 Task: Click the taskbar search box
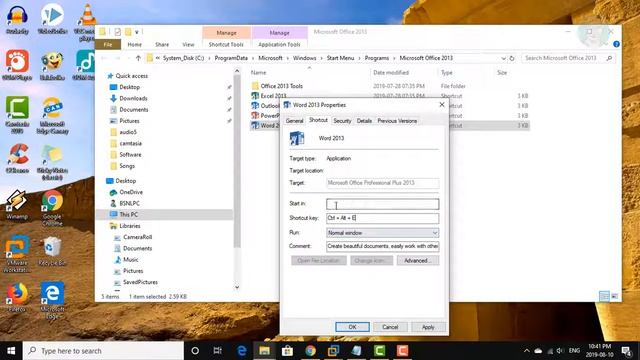[x=103, y=351]
